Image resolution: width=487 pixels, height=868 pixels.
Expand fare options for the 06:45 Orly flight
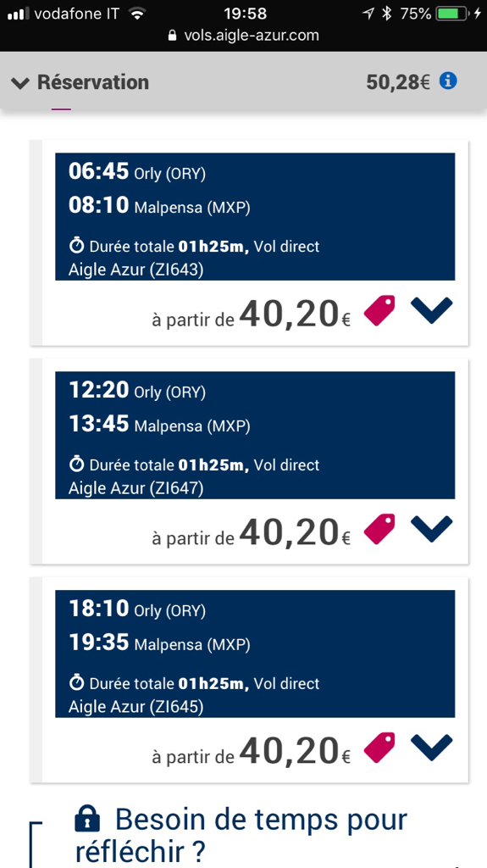pyautogui.click(x=432, y=310)
